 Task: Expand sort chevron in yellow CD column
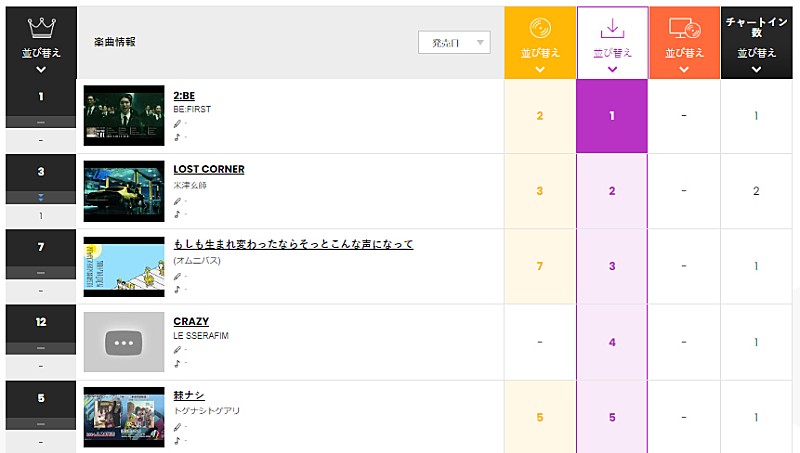pyautogui.click(x=540, y=70)
